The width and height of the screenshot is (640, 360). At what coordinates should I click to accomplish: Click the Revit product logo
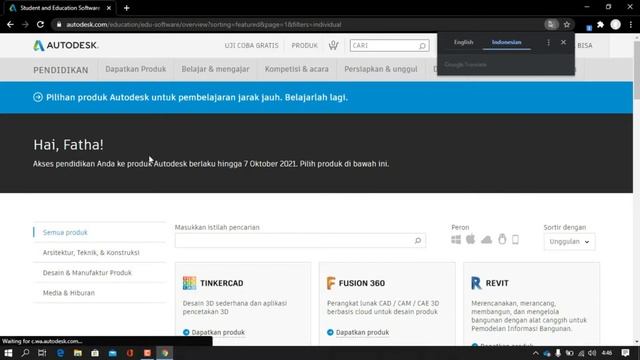click(476, 283)
